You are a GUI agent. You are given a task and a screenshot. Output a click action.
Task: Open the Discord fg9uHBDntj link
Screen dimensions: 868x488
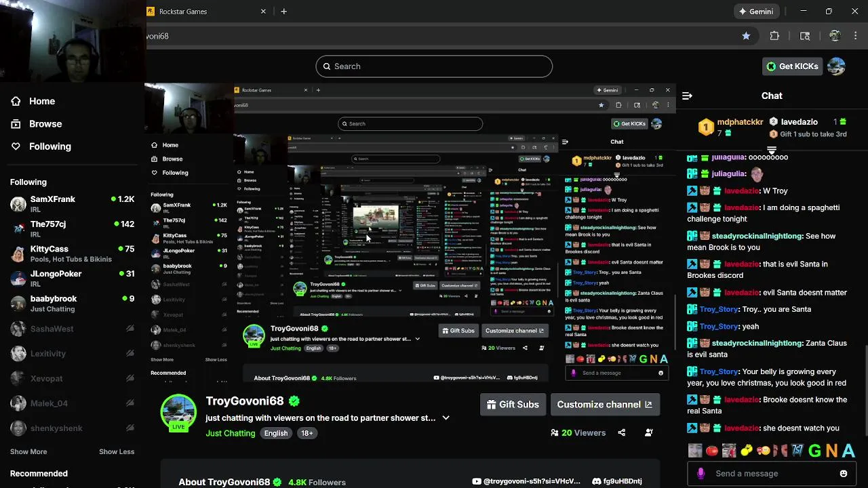point(617,481)
